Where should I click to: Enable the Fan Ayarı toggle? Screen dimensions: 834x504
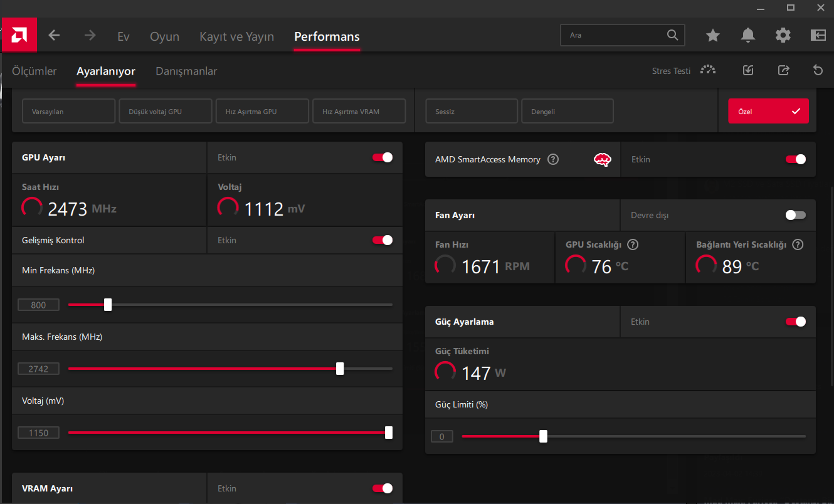pos(796,215)
